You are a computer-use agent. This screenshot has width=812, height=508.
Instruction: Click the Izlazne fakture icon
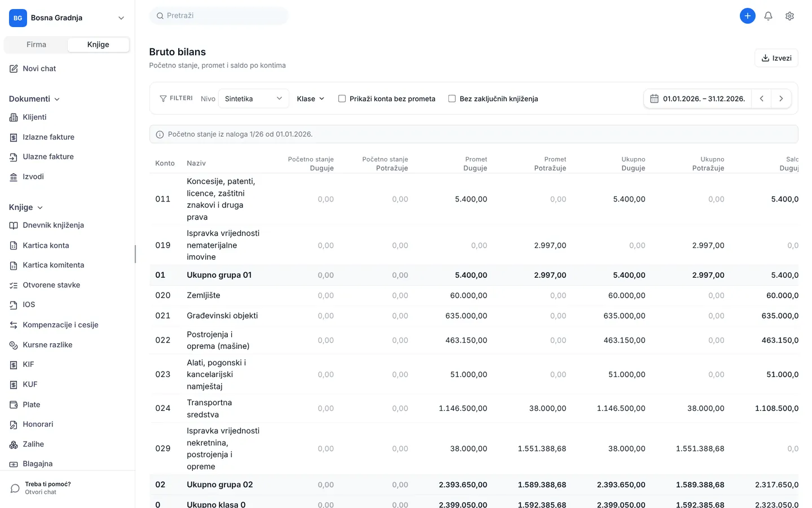tap(14, 137)
